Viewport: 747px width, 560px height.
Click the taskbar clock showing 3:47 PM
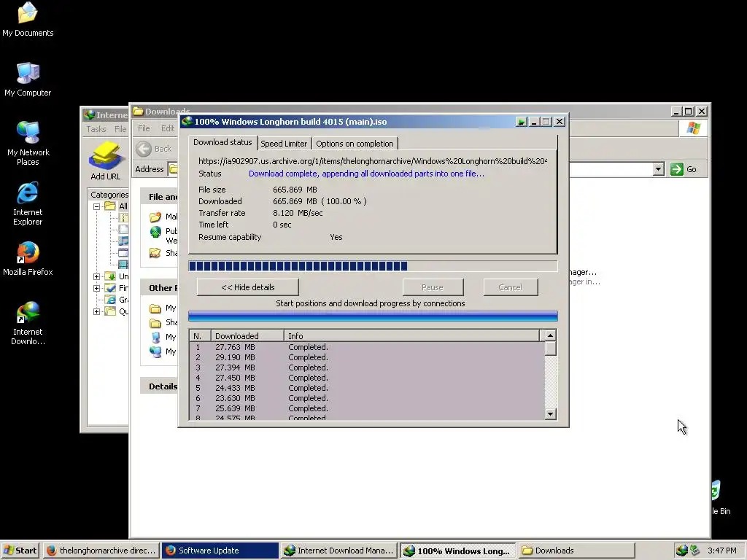click(721, 551)
